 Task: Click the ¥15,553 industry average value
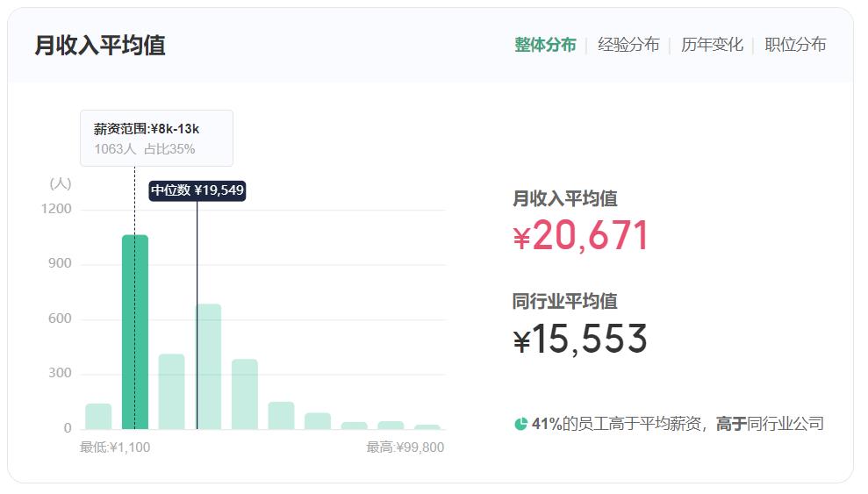click(x=580, y=340)
